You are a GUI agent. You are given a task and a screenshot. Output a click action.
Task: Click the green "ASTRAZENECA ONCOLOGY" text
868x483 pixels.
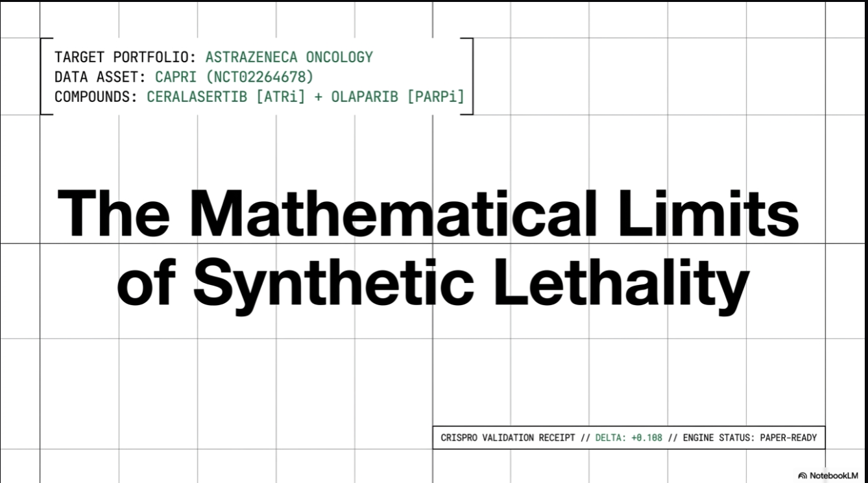[289, 57]
